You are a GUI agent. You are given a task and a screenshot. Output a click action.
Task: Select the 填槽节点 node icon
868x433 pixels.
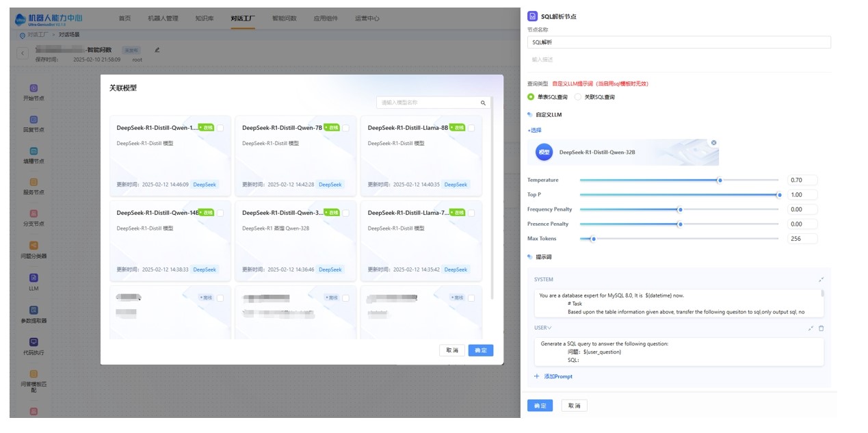point(34,150)
